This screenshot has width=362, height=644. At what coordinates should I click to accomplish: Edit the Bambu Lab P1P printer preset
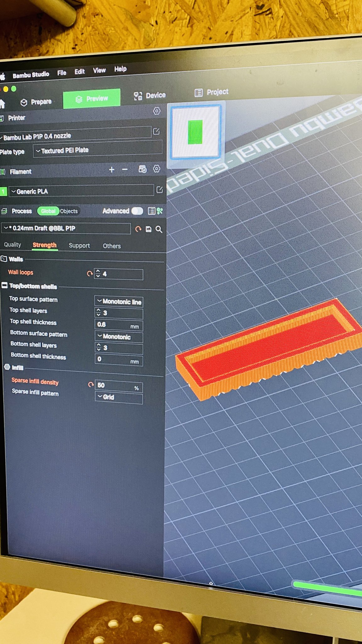coord(156,131)
